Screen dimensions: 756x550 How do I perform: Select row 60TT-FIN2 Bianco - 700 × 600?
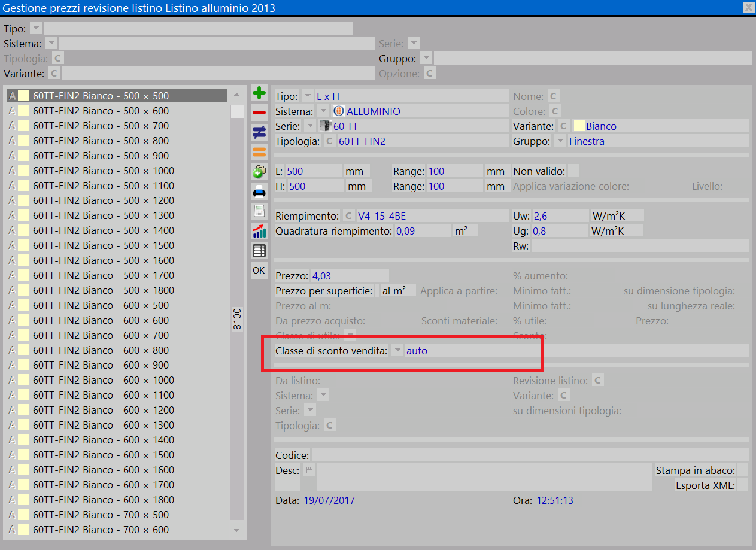click(117, 530)
